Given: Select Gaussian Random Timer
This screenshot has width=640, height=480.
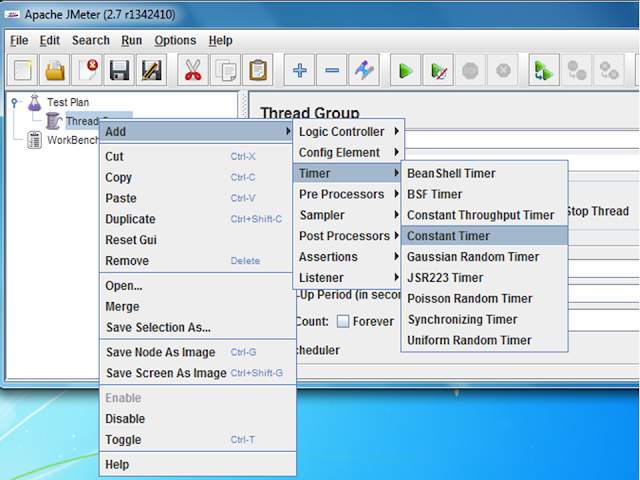Looking at the screenshot, I should point(484,256).
